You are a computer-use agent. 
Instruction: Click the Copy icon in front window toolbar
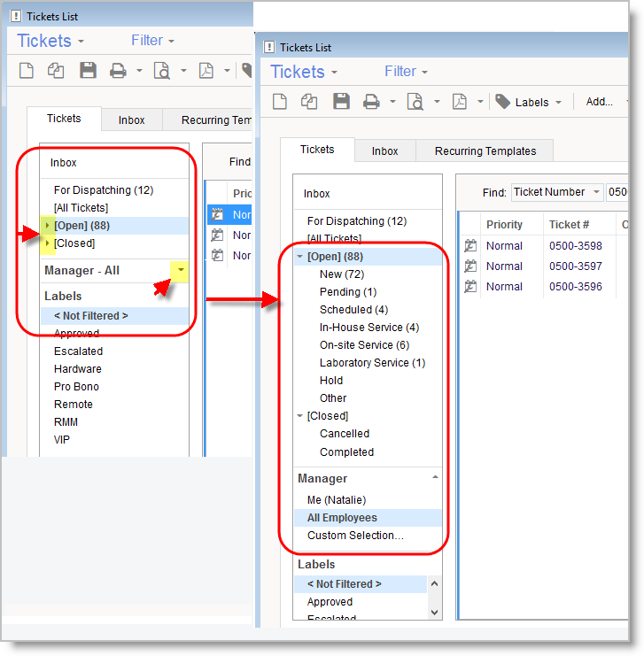309,102
